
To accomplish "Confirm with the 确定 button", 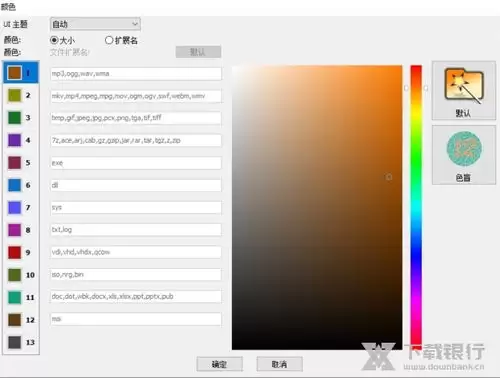I will [x=219, y=364].
